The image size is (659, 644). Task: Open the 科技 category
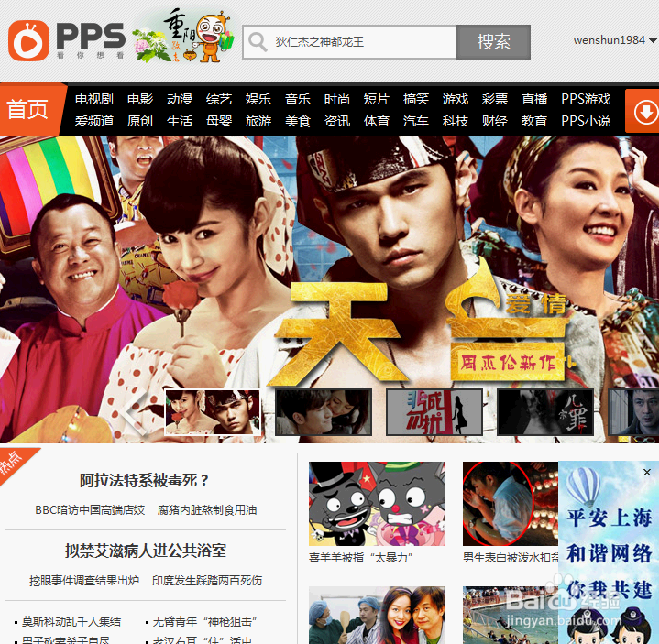pyautogui.click(x=456, y=121)
